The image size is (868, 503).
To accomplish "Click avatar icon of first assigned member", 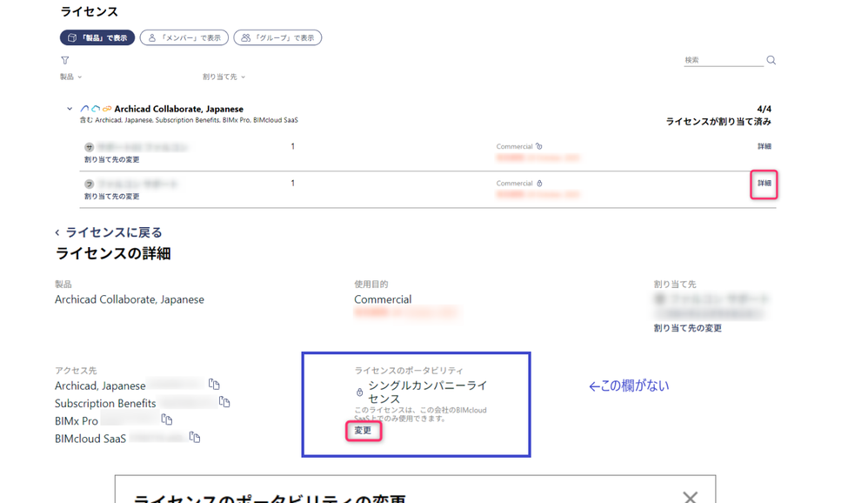I will (x=89, y=147).
